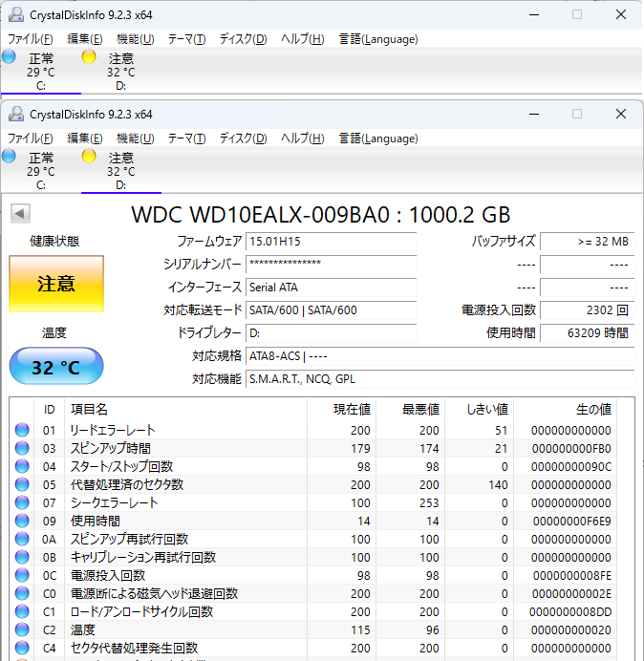
Task: Click blue status dot for 09 使用時間
Action: pos(22,521)
